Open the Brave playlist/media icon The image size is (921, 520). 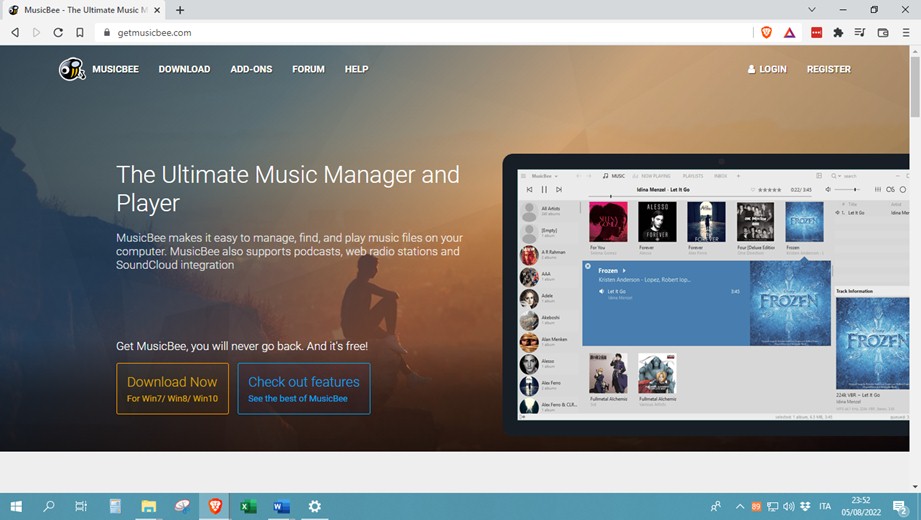[x=860, y=33]
